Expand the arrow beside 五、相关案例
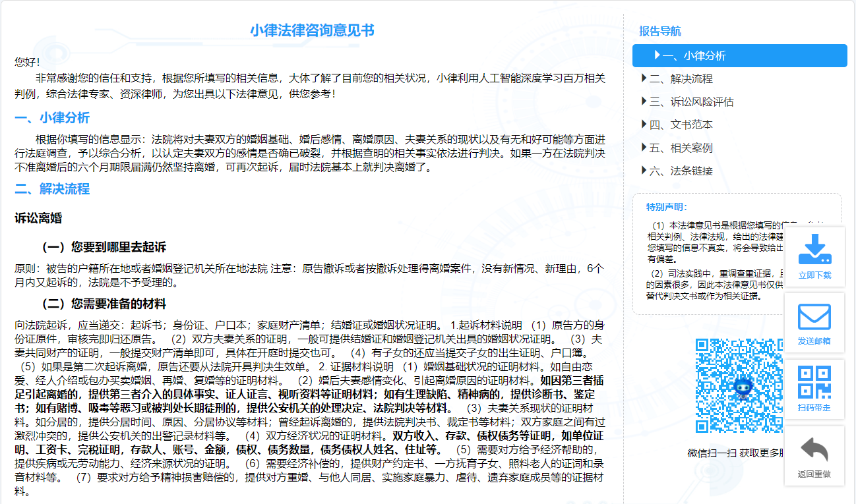This screenshot has width=856, height=504. [x=644, y=148]
